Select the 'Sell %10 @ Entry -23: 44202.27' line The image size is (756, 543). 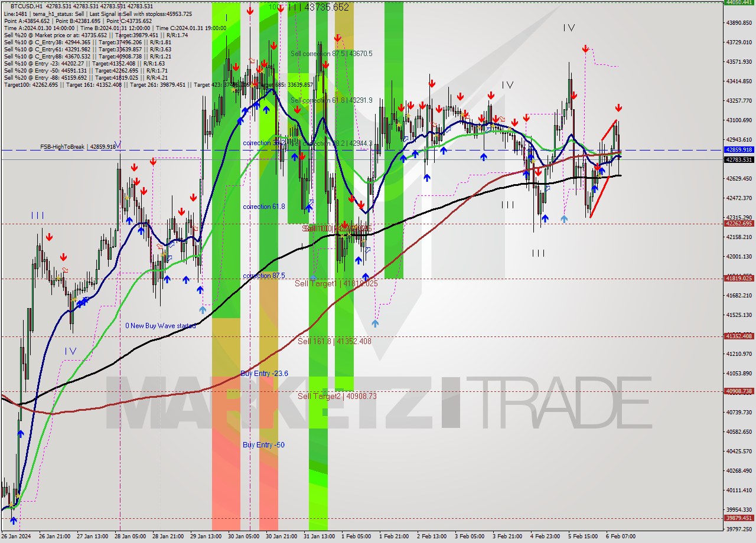click(x=84, y=63)
